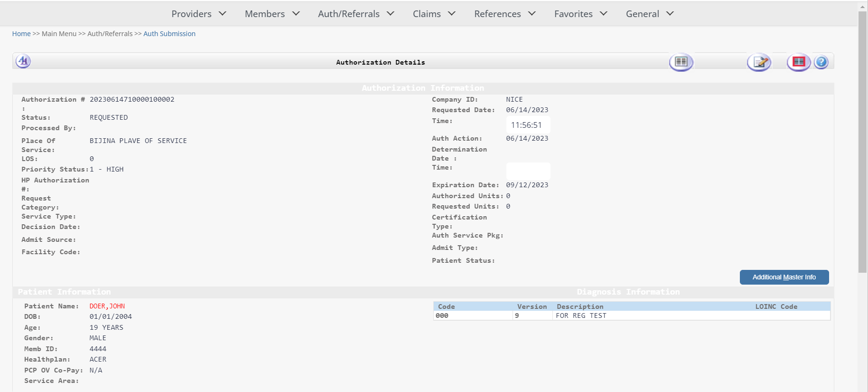Open the General menu
The height and width of the screenshot is (392, 868).
tap(649, 14)
